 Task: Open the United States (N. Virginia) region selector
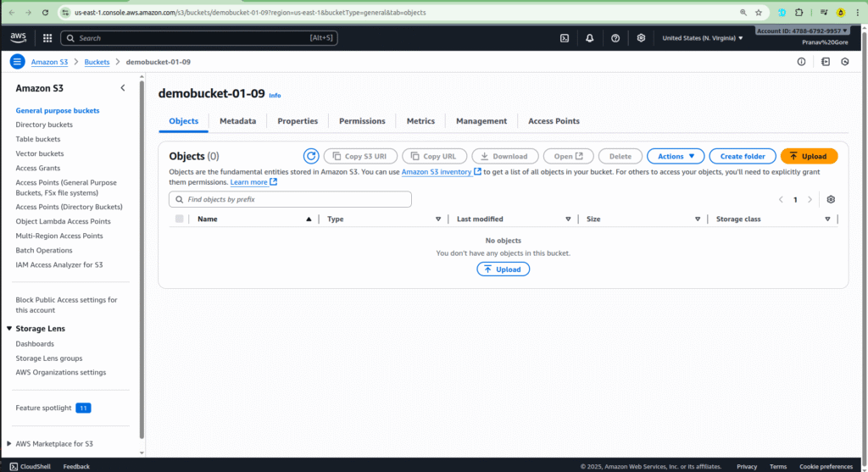[x=703, y=38]
